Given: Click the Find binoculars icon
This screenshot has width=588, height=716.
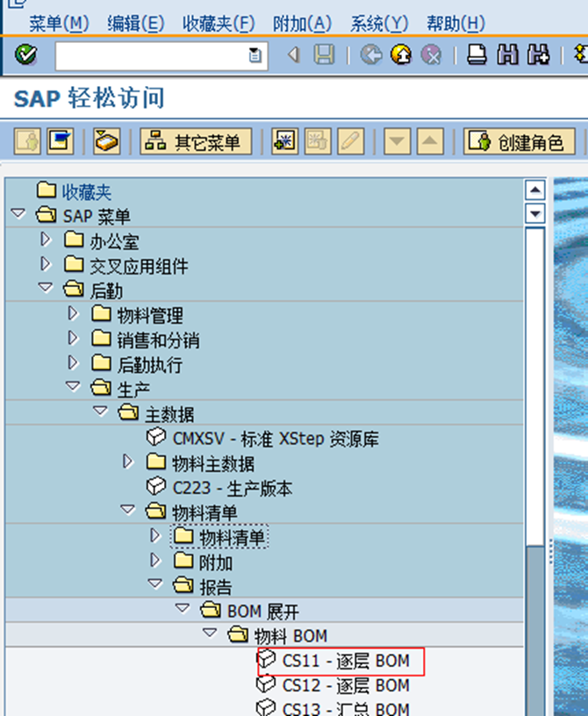Looking at the screenshot, I should coord(507,54).
